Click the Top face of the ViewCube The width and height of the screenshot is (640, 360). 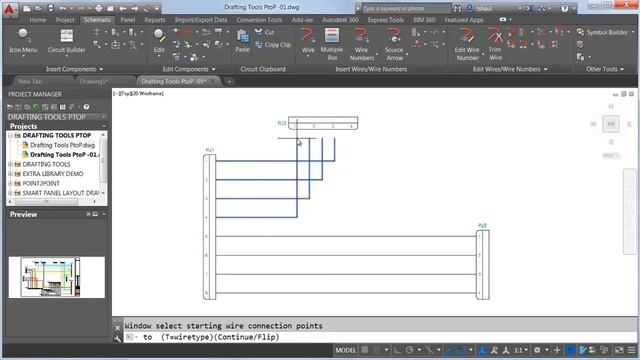point(611,124)
